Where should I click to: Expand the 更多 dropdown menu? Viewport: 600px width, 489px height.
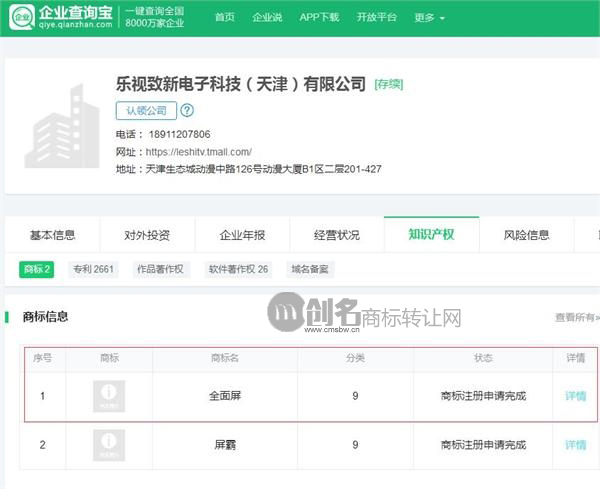pyautogui.click(x=429, y=18)
